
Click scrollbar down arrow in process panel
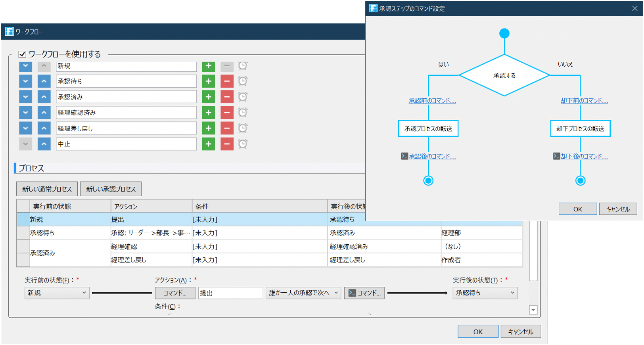click(533, 310)
